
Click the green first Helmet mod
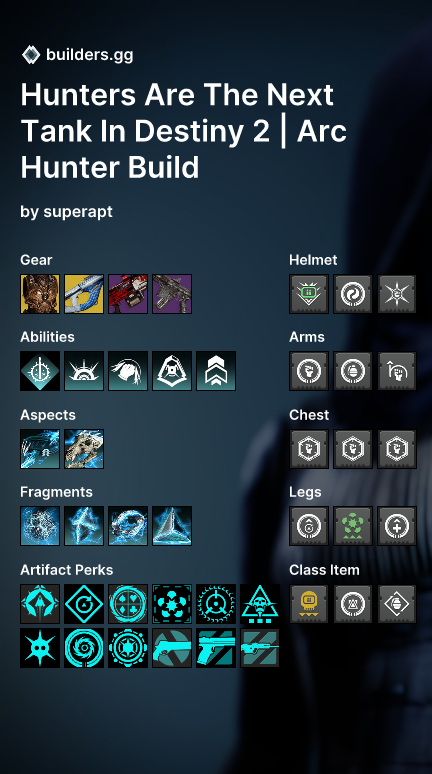309,294
